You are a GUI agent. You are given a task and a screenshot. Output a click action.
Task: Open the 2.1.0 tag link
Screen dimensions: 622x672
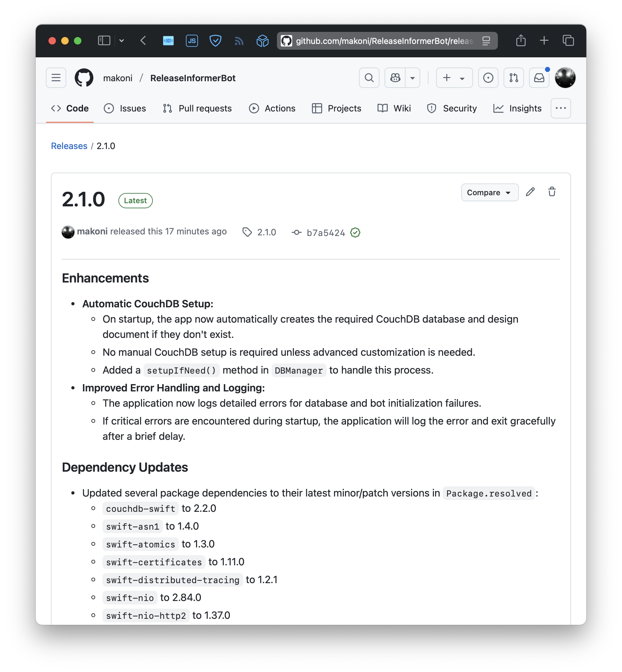click(266, 232)
